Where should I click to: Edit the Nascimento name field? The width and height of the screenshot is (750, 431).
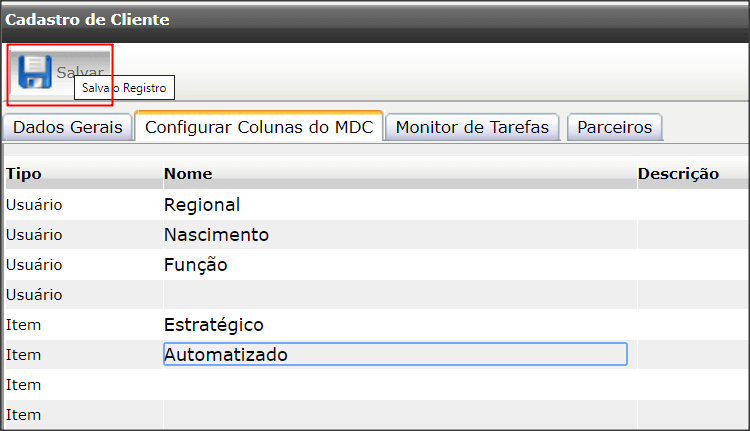click(395, 235)
